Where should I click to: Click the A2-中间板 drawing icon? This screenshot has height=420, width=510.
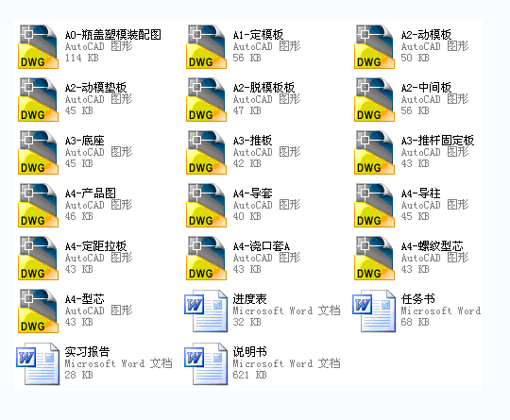coord(374,99)
